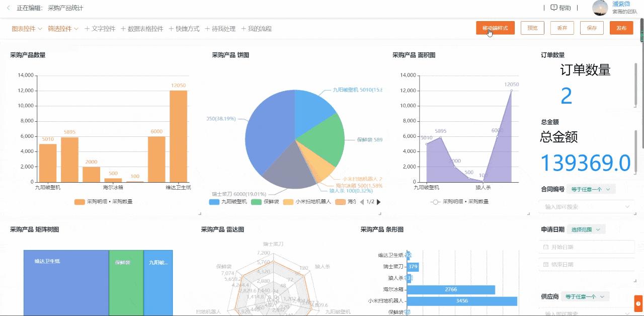Click the back arrow beside 采购产品统计 title
The image size is (644, 316).
click(x=9, y=8)
